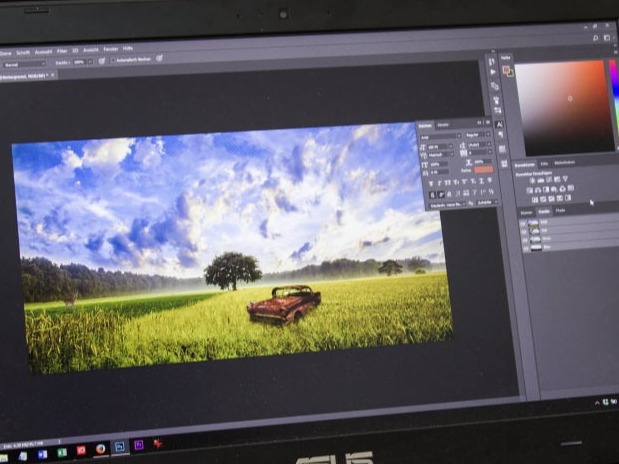The height and width of the screenshot is (464, 619).
Task: Open the Actions panel play icon
Action: pyautogui.click(x=493, y=72)
